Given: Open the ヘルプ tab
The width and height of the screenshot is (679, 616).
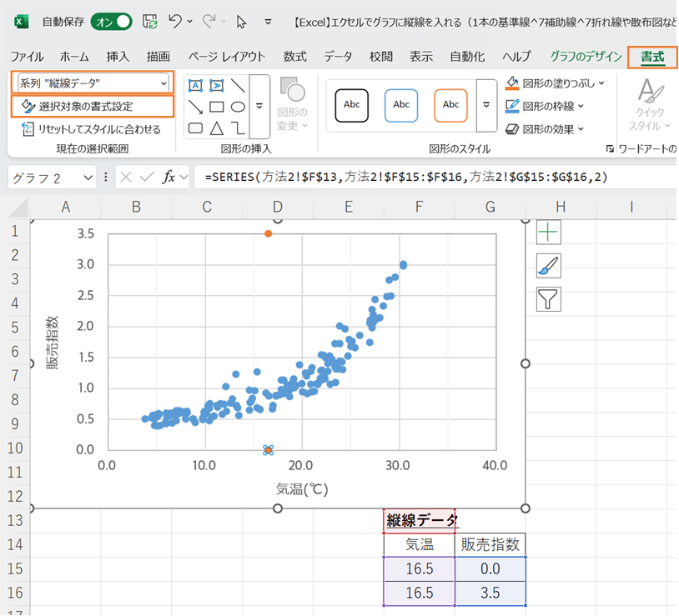Looking at the screenshot, I should click(x=516, y=57).
